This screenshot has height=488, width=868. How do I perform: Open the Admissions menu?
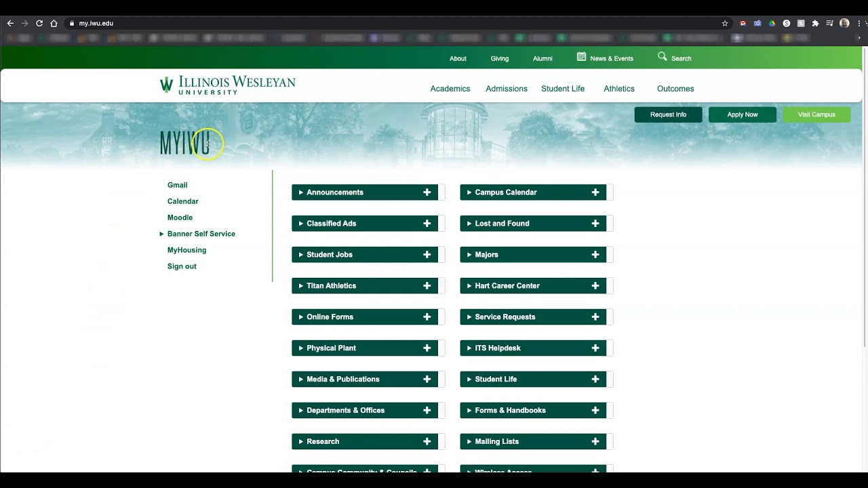(507, 89)
